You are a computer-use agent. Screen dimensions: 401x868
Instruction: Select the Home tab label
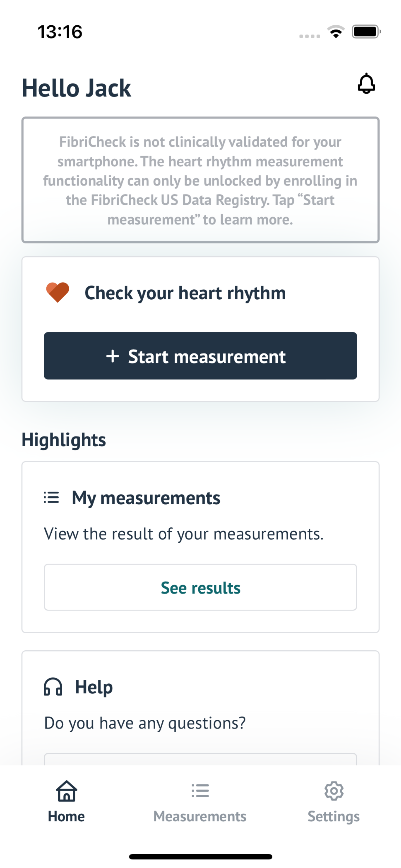[66, 816]
